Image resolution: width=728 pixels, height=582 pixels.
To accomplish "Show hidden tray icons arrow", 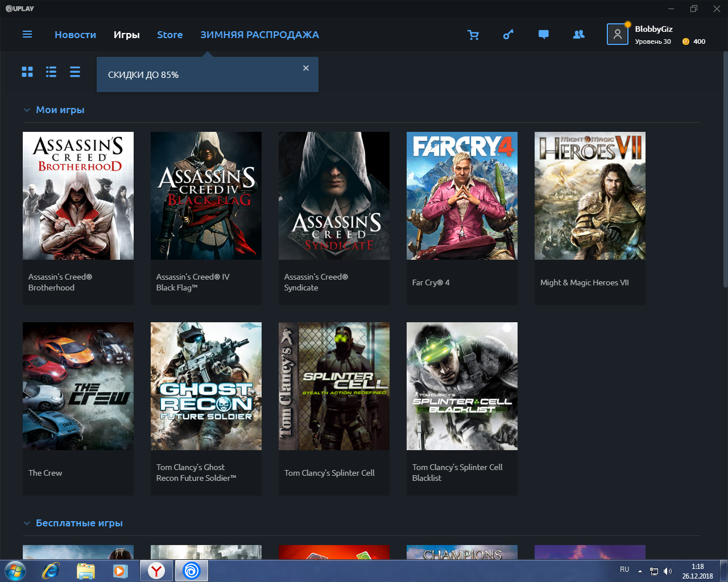I will (640, 571).
